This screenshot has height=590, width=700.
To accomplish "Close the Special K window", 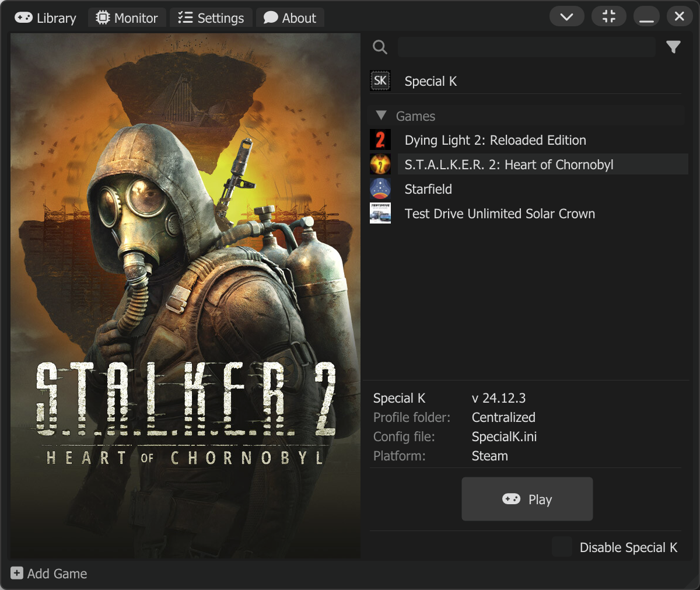I will pyautogui.click(x=680, y=16).
